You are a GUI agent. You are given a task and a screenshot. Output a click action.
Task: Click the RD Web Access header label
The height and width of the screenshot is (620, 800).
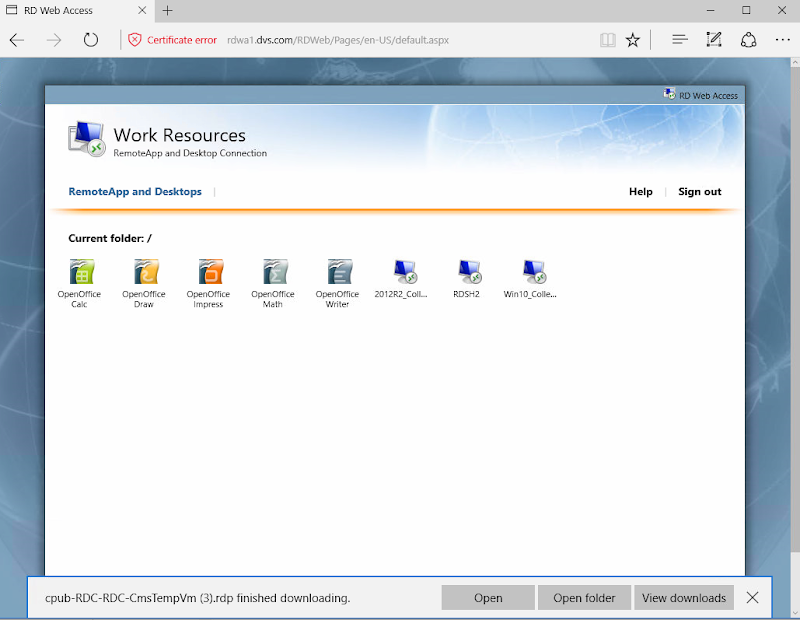(x=708, y=95)
